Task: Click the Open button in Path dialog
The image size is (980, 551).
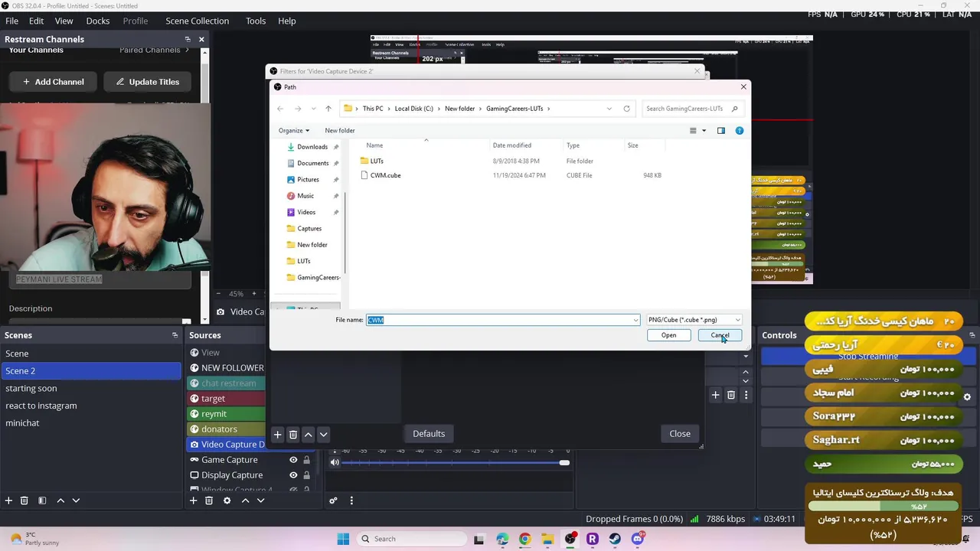Action: (668, 335)
